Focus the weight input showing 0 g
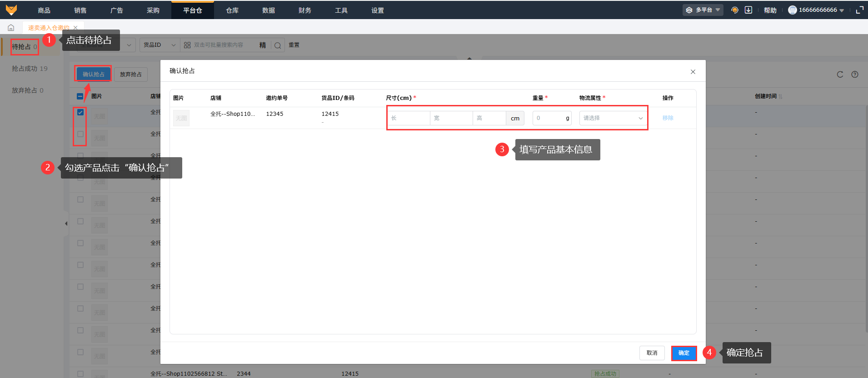868x378 pixels. click(x=552, y=118)
